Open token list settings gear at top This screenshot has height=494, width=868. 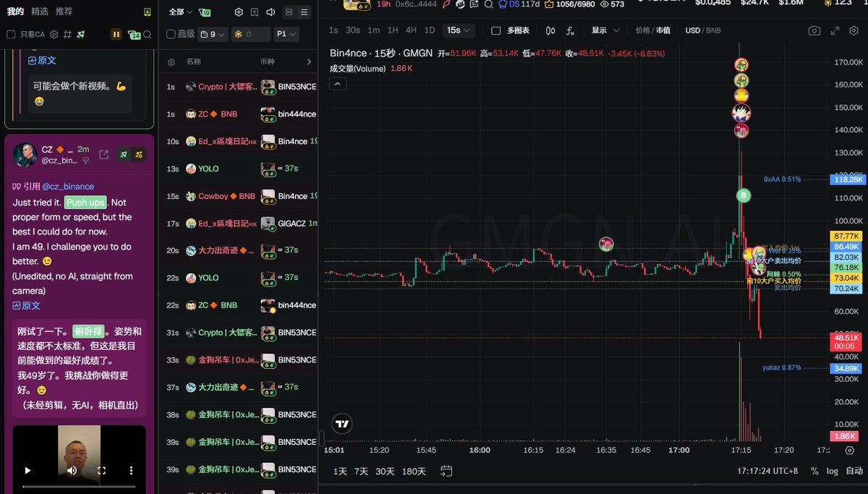tap(239, 12)
